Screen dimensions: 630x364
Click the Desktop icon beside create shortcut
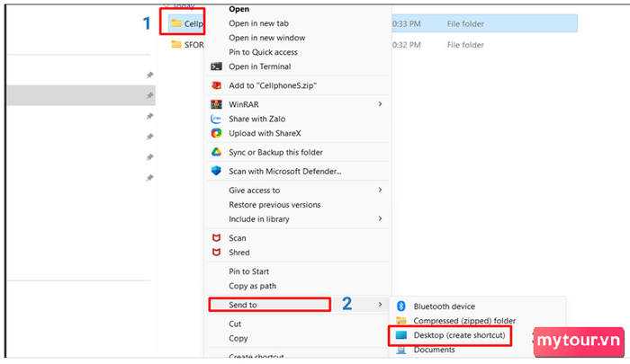(401, 335)
